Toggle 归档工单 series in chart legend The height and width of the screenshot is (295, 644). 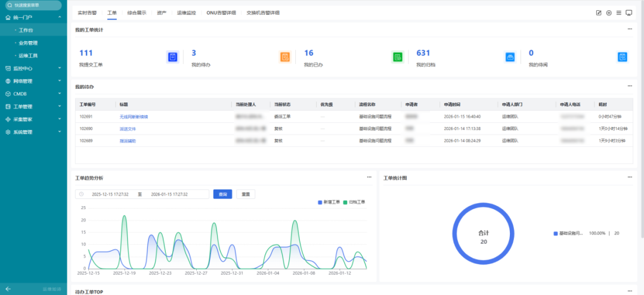354,202
